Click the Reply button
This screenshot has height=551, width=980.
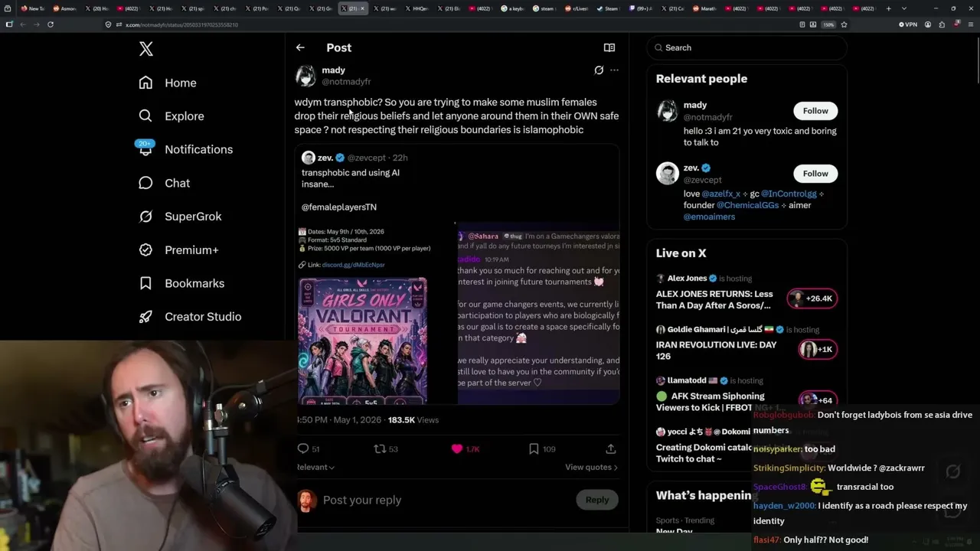[597, 500]
